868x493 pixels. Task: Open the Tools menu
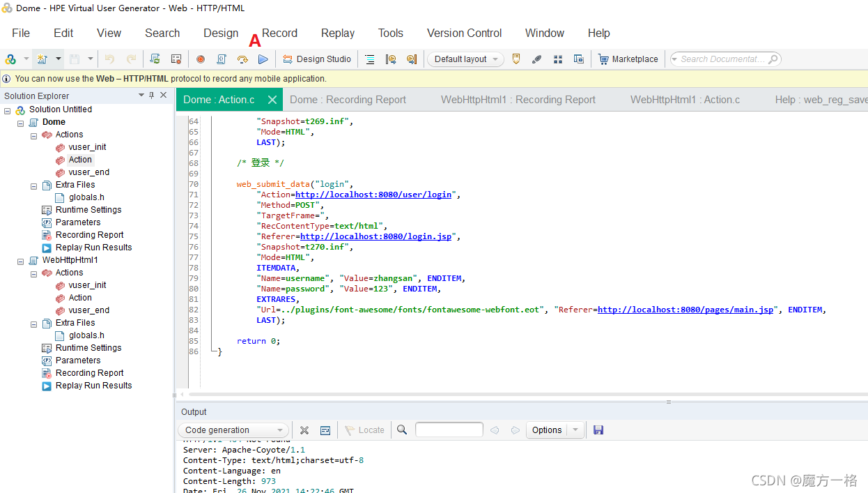(x=391, y=33)
